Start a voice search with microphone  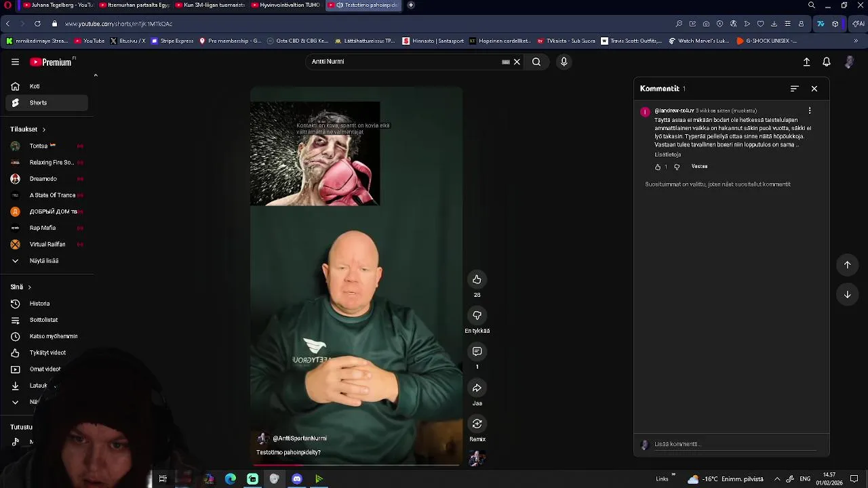click(x=564, y=62)
